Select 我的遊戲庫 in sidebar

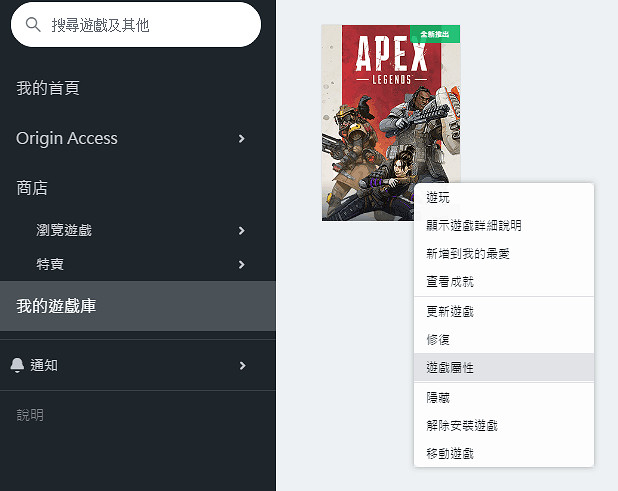tap(138, 306)
